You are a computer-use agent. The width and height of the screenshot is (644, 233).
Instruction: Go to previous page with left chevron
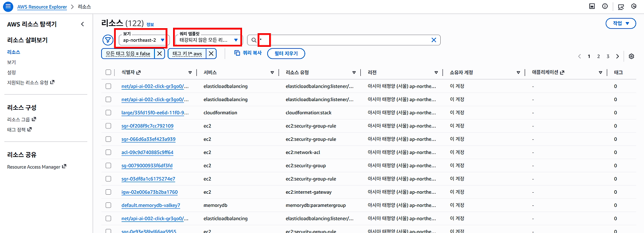pos(580,56)
